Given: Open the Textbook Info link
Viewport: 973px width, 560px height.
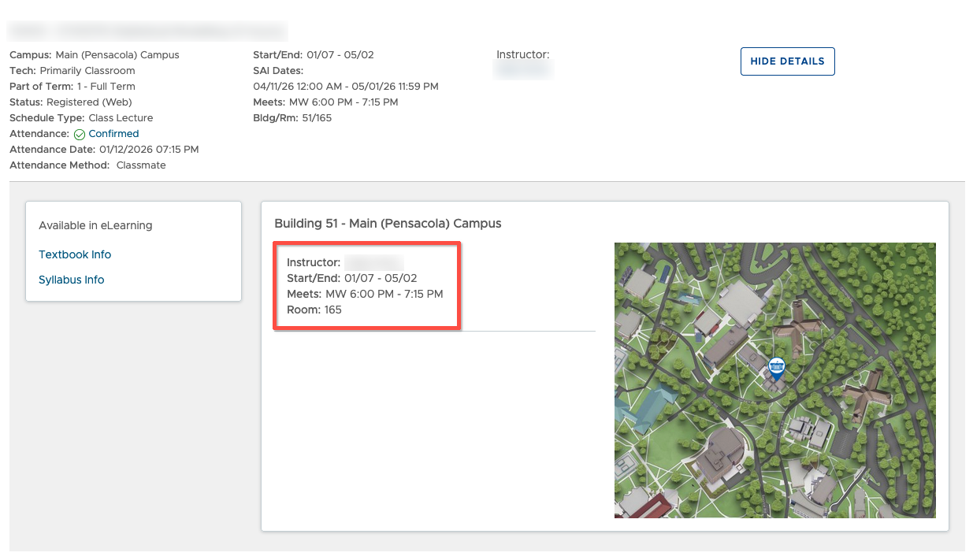Looking at the screenshot, I should 75,254.
